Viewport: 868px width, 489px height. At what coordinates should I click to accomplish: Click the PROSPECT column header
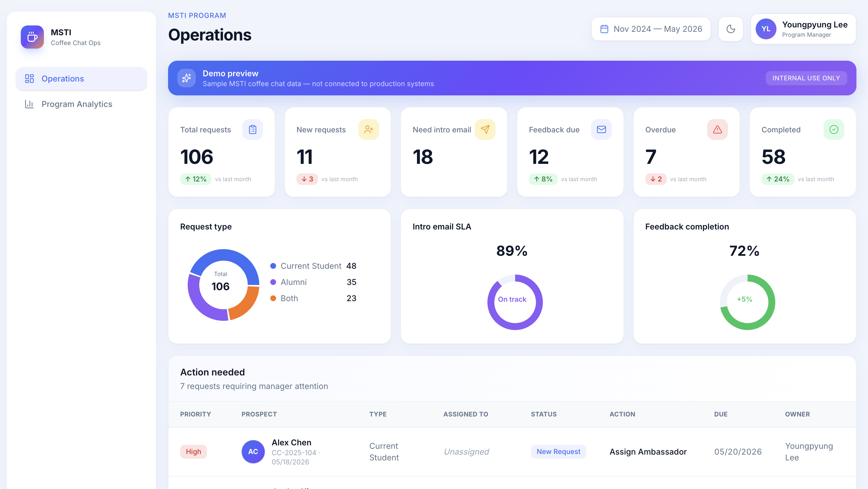(x=259, y=414)
